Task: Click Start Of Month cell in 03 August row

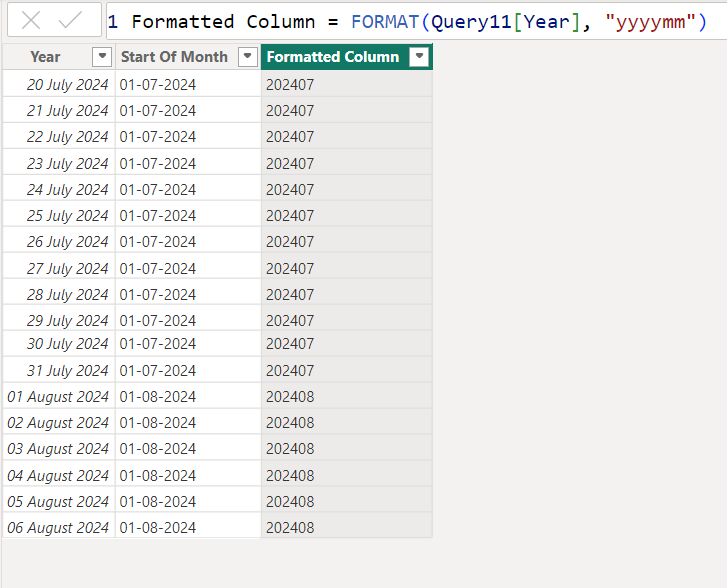Action: point(158,449)
